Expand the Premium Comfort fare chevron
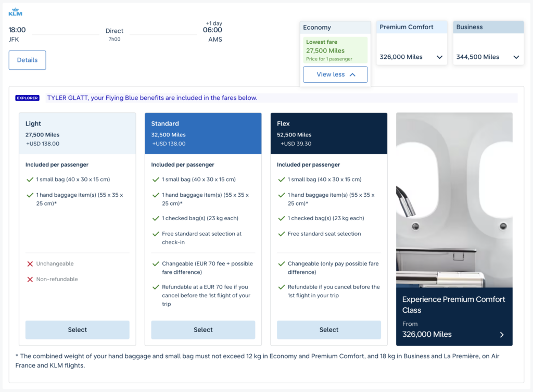 coord(439,57)
